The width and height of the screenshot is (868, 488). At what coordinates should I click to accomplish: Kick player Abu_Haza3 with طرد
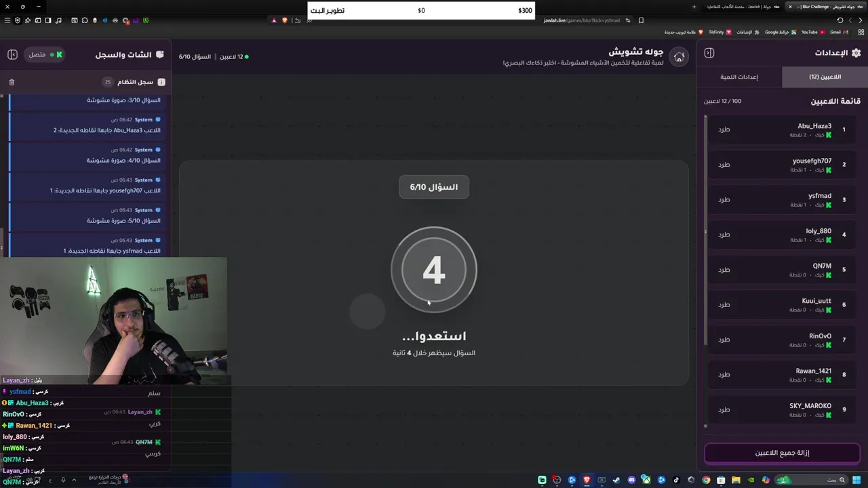(724, 129)
